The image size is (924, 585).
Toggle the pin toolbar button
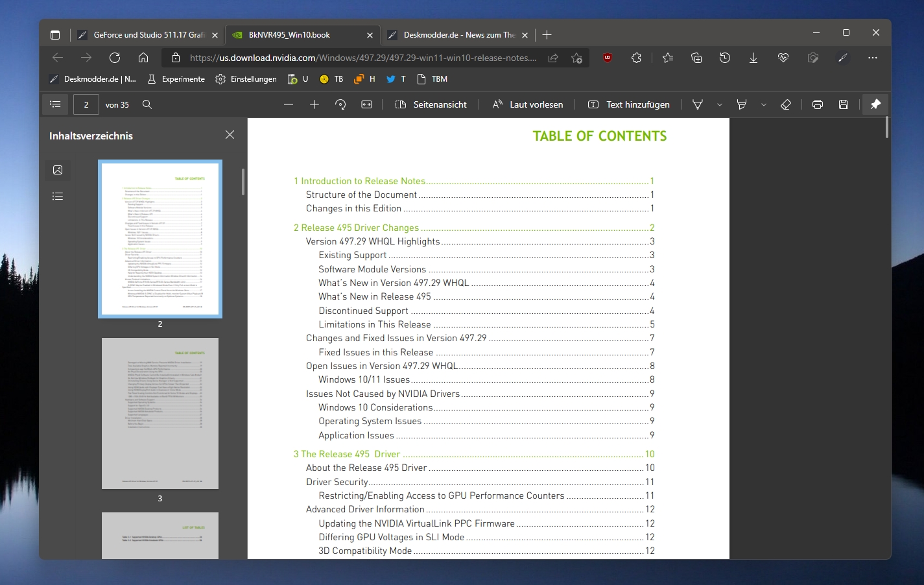[875, 104]
